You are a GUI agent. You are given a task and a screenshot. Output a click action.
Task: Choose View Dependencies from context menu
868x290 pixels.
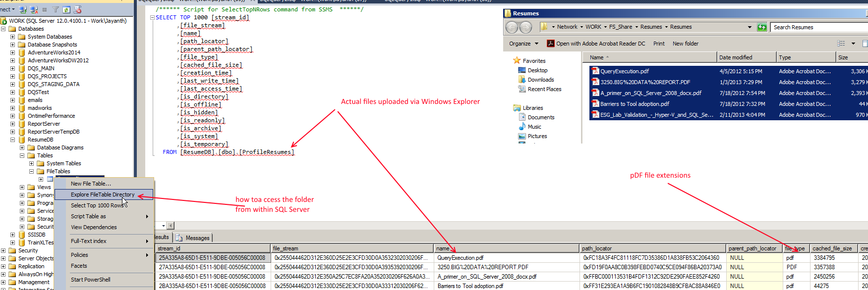click(x=104, y=227)
